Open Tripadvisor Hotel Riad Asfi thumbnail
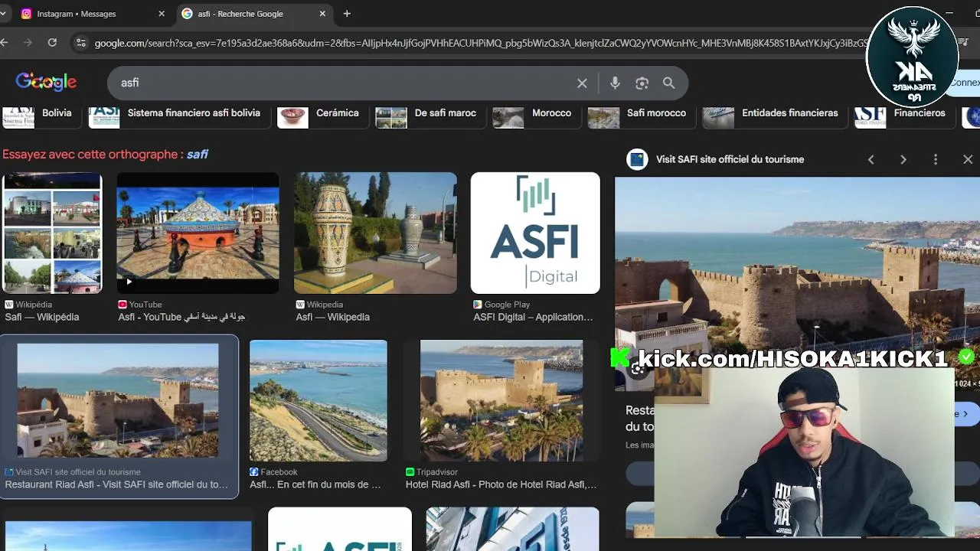Screen dimensions: 980x551 tap(501, 401)
